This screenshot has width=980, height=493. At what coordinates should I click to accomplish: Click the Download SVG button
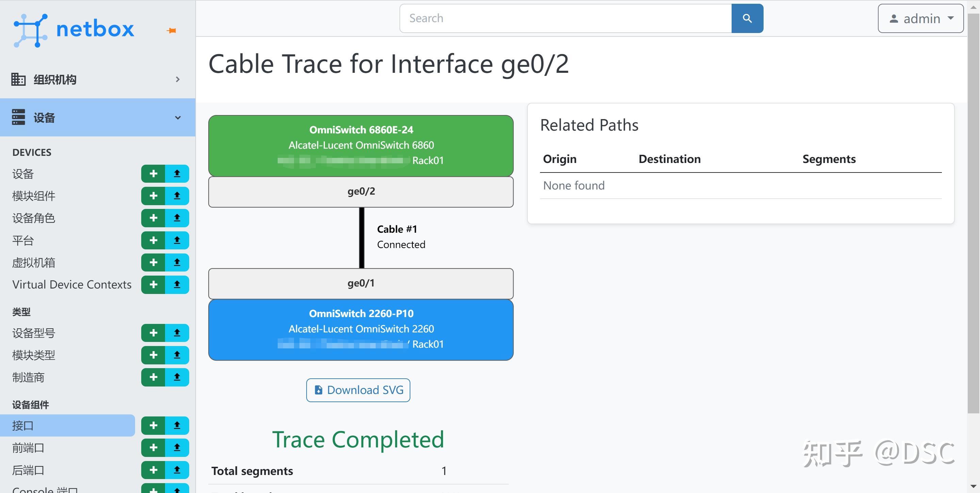tap(358, 390)
